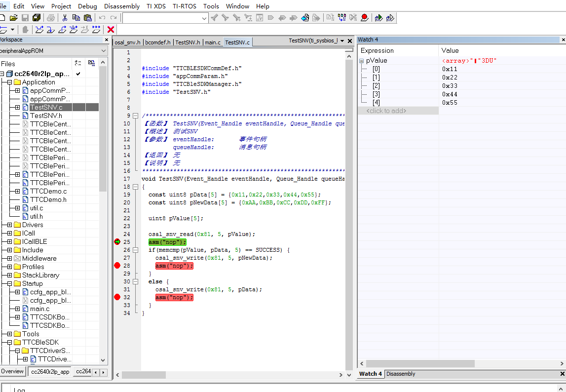The height and width of the screenshot is (392, 566).
Task: Expand the ICallBLE folder node
Action: pos(9,241)
